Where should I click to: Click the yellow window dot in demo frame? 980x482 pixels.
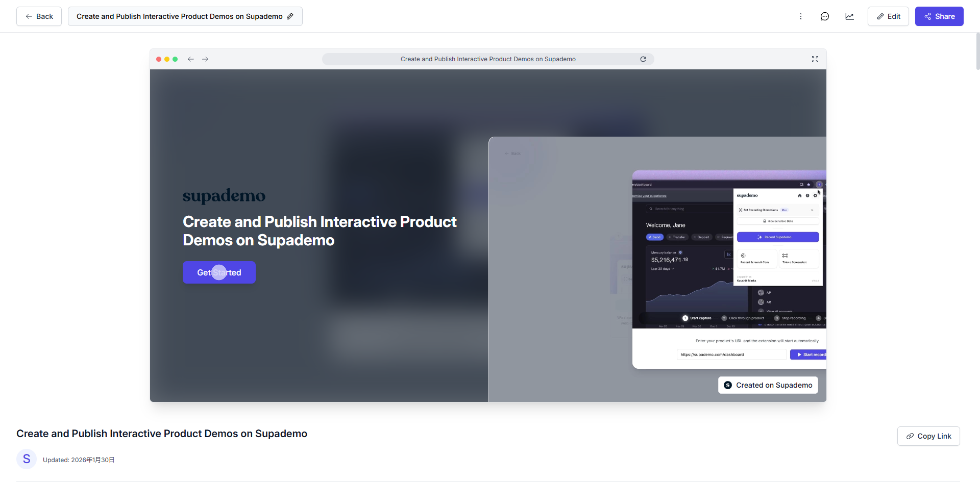point(167,59)
